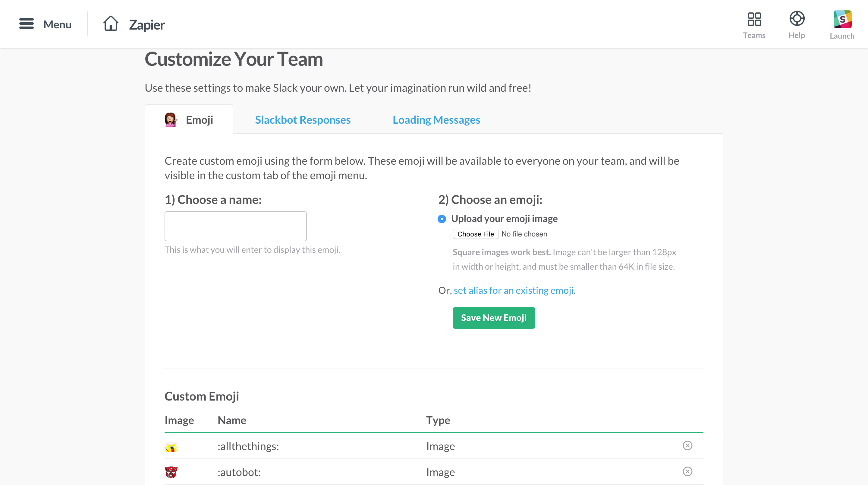868x485 pixels.
Task: Select Upload your emoji image radio
Action: point(442,219)
